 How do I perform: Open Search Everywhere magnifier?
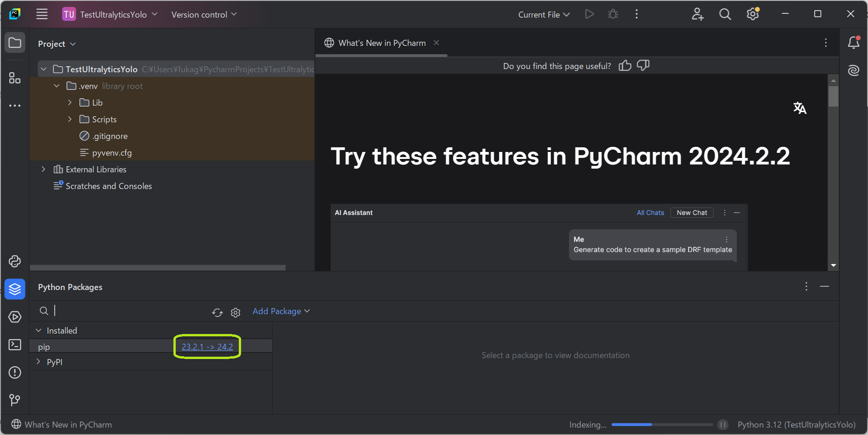(725, 14)
